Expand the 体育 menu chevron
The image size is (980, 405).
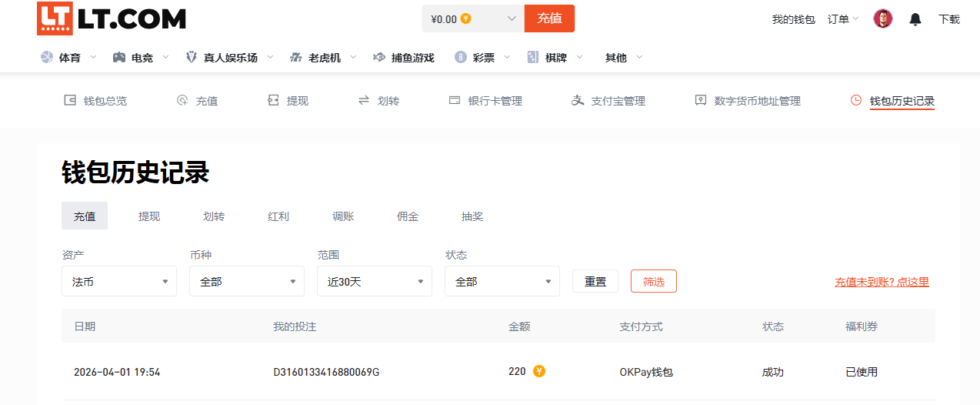(x=93, y=57)
